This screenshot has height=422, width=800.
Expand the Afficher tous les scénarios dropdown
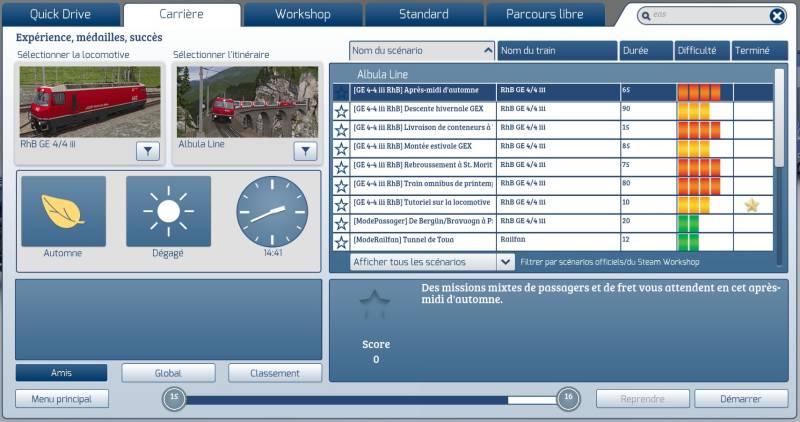[505, 262]
